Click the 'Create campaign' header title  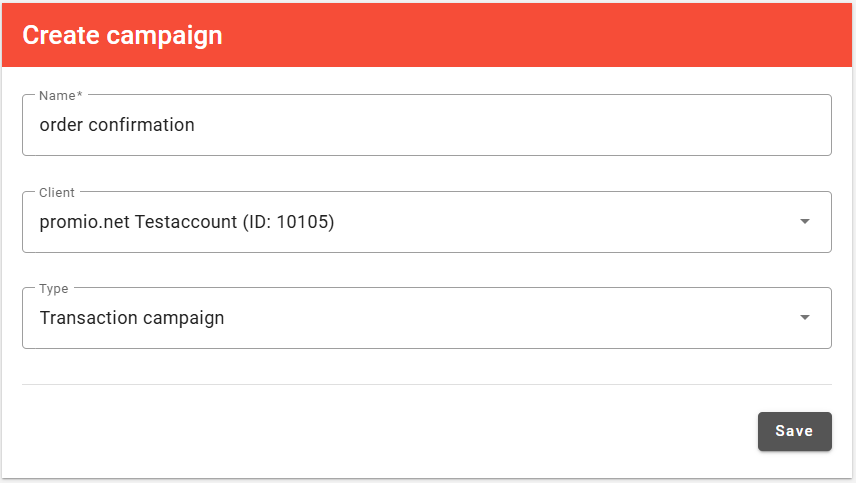[122, 35]
